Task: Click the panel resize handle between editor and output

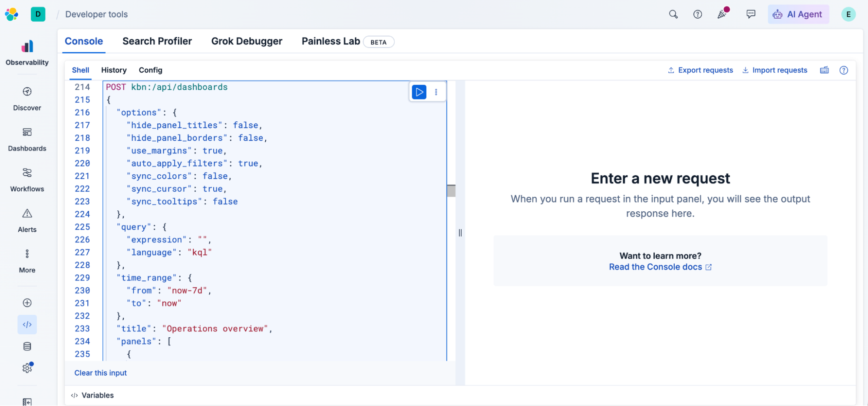Action: tap(460, 233)
